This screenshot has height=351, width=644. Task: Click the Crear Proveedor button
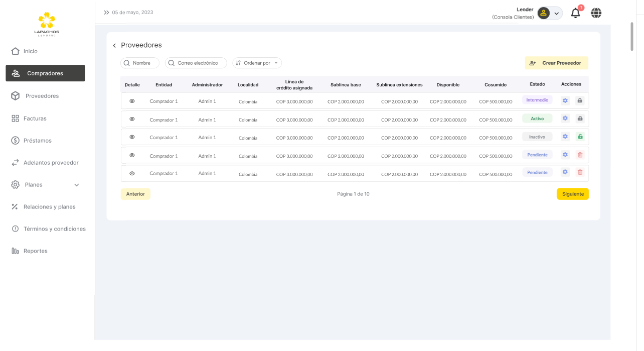(x=556, y=63)
